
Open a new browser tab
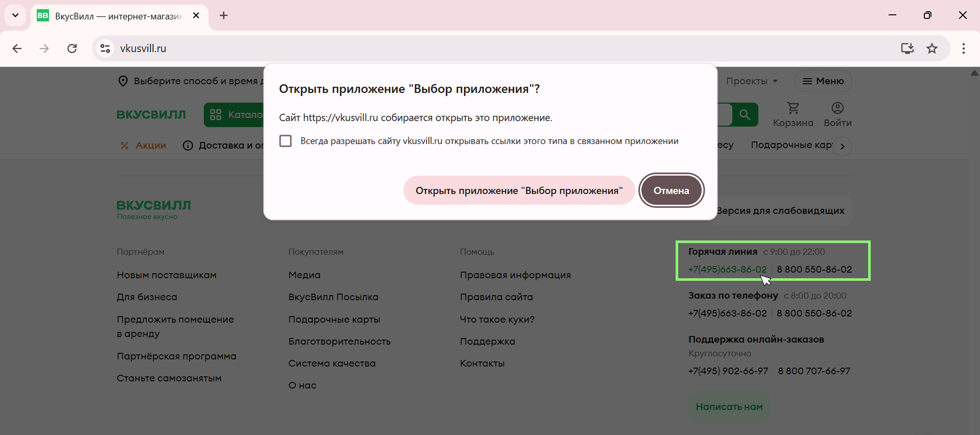(224, 16)
